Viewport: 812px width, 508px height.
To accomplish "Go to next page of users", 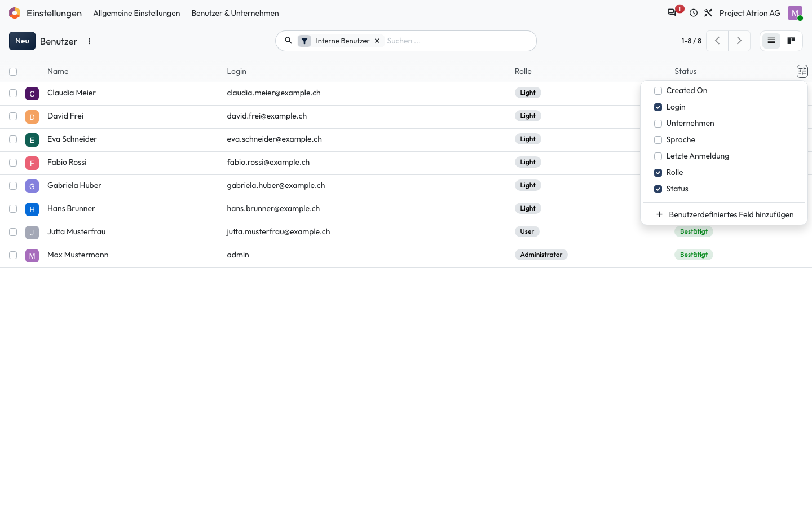I will (739, 41).
